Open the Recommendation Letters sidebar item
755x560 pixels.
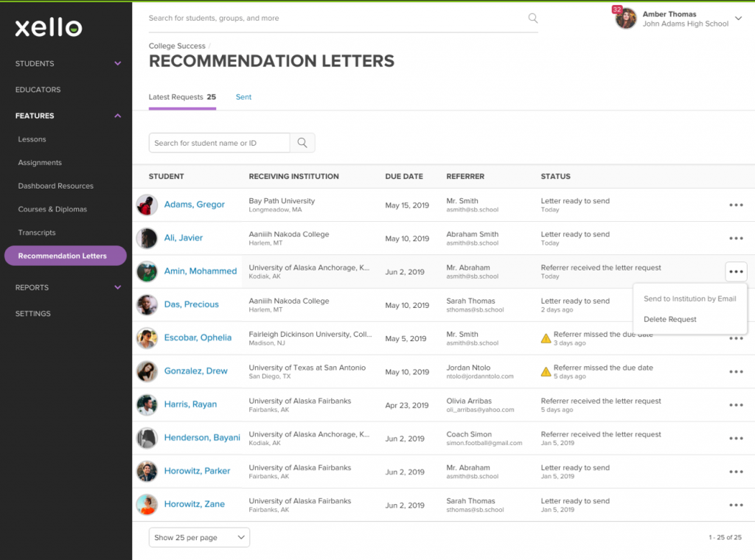[66, 255]
